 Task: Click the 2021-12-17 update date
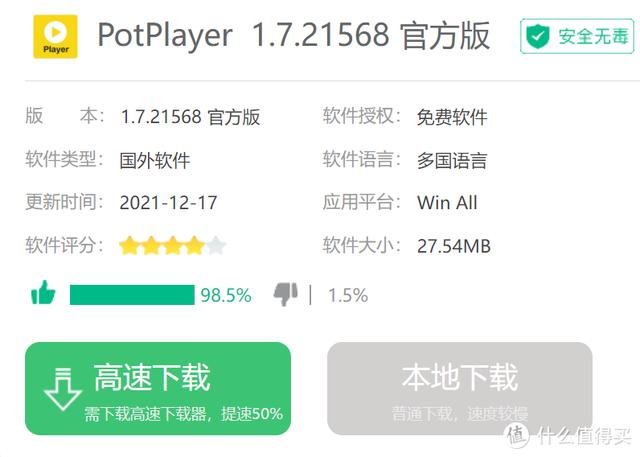coord(168,203)
